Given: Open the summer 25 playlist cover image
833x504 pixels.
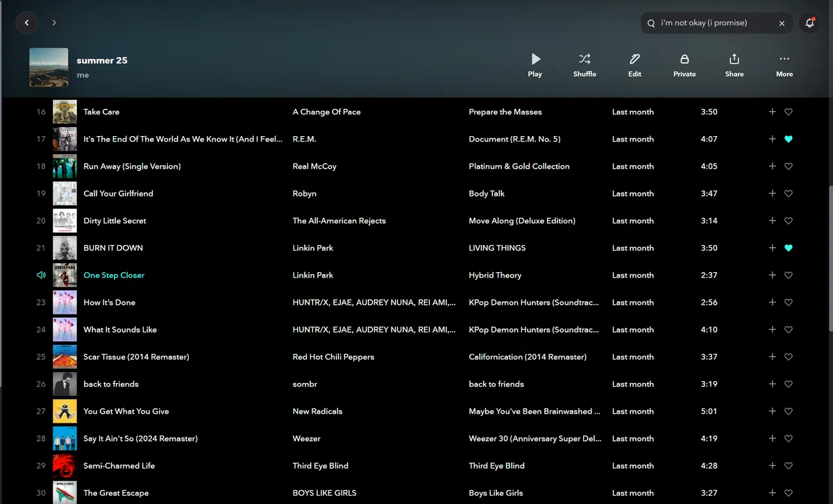Looking at the screenshot, I should click(x=49, y=67).
